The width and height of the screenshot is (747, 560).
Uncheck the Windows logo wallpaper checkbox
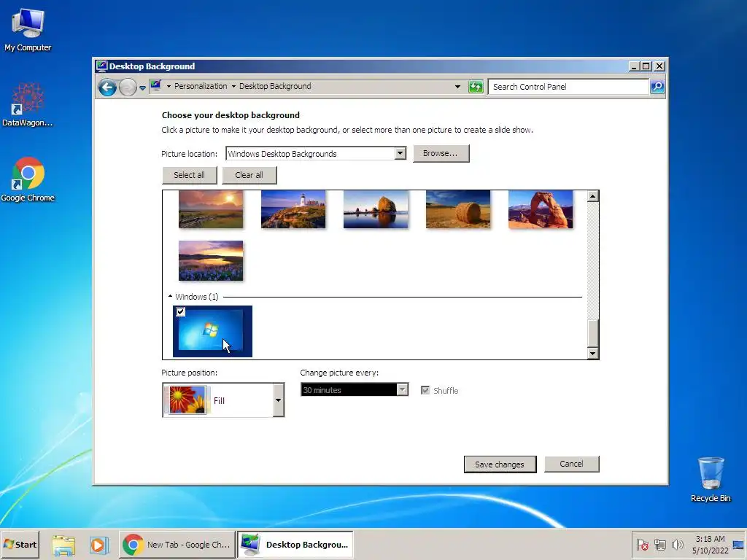click(181, 312)
